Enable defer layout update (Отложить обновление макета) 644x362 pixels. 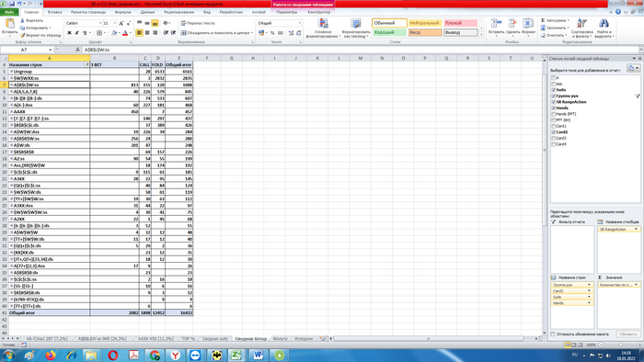point(553,334)
